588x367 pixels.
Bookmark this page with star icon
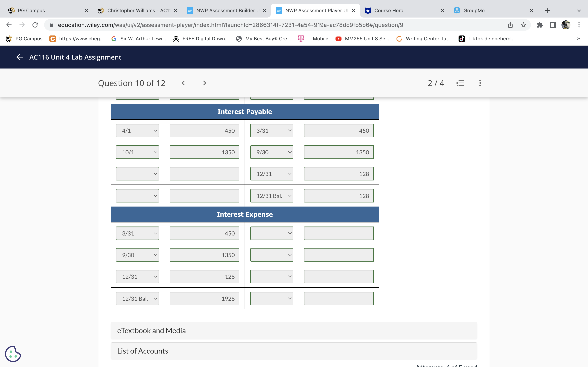tap(523, 25)
